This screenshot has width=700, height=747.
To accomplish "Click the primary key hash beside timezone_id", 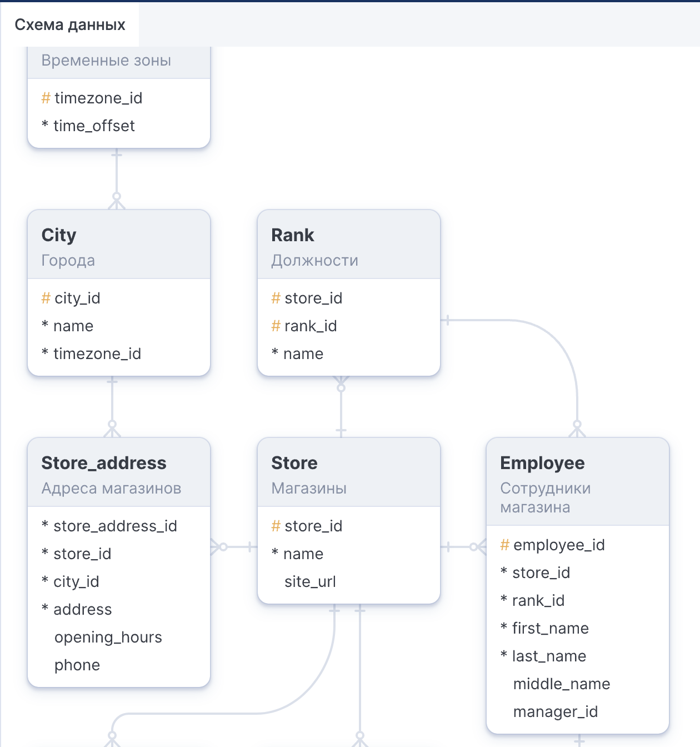I will [46, 98].
